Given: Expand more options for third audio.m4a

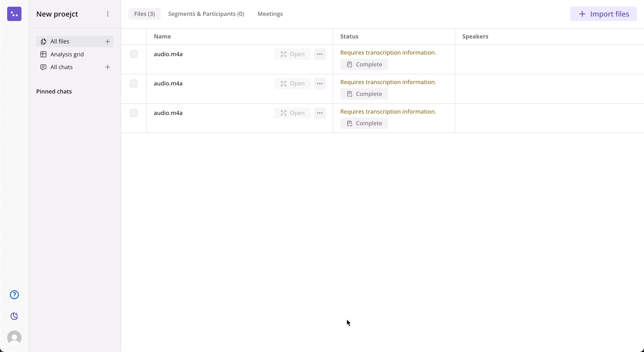Looking at the screenshot, I should (320, 113).
